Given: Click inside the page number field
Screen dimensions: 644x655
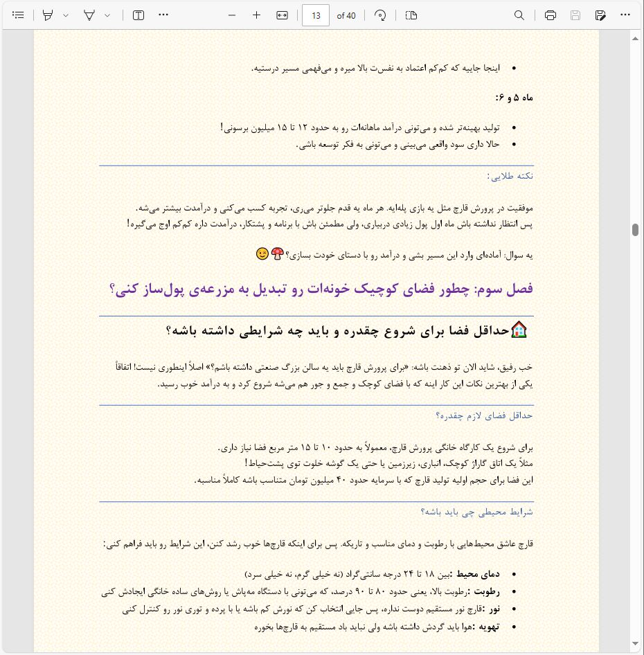Looking at the screenshot, I should pos(316,15).
